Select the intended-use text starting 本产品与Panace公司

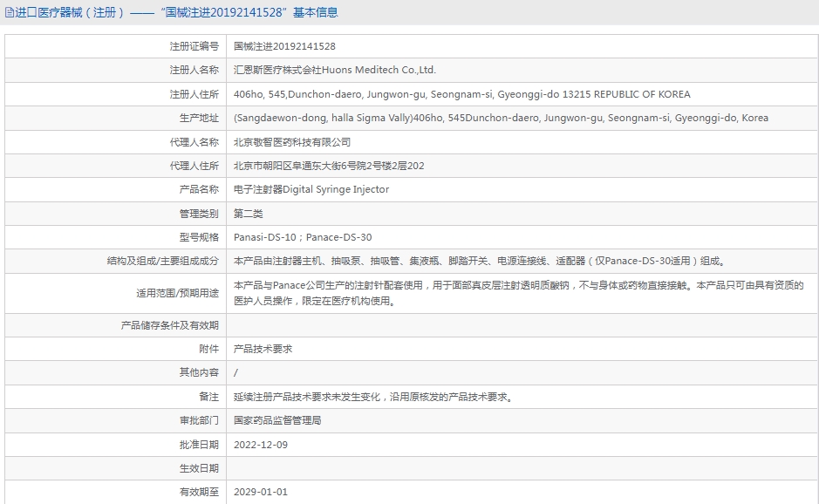pyautogui.click(x=519, y=293)
